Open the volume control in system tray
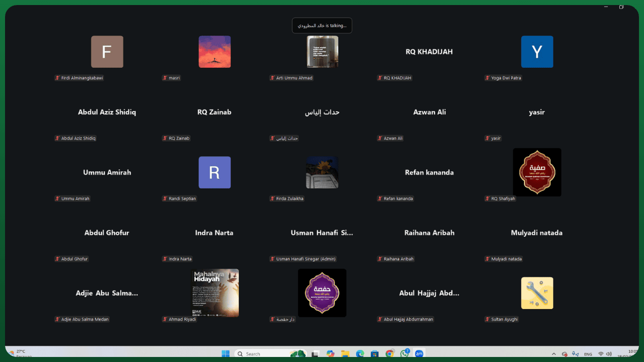Screen dimensions: 644x362 [609, 354]
